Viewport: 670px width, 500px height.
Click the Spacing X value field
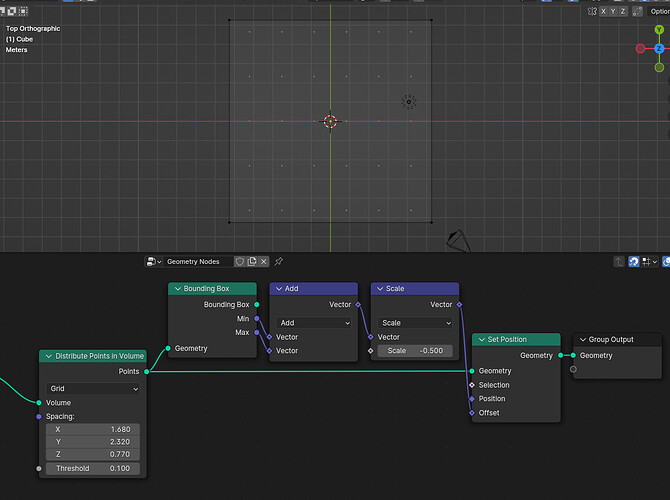[93, 429]
